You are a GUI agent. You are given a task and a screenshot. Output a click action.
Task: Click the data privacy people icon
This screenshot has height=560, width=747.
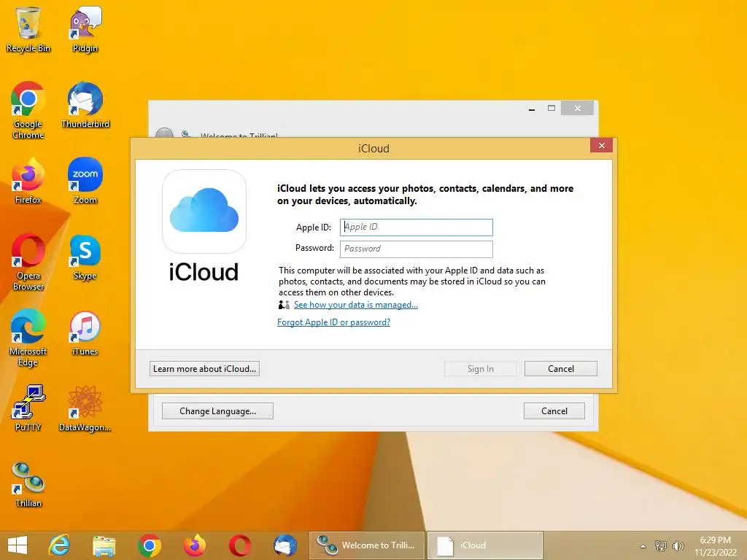284,305
